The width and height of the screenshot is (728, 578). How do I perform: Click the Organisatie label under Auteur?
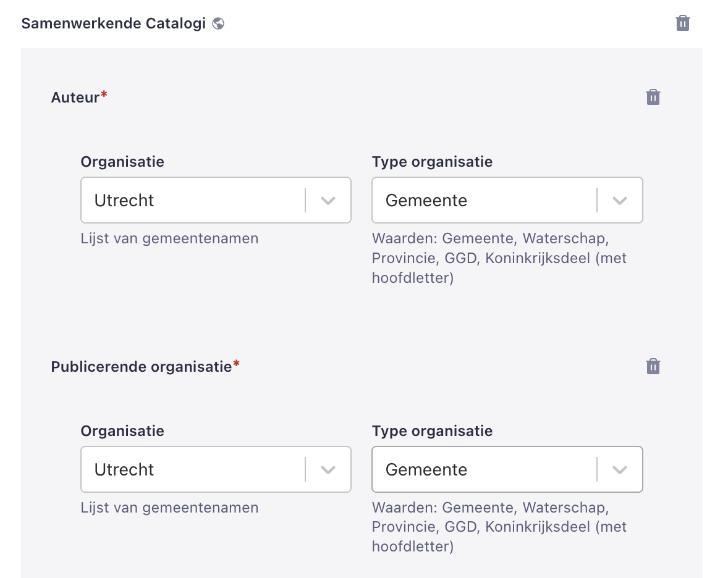coord(122,161)
